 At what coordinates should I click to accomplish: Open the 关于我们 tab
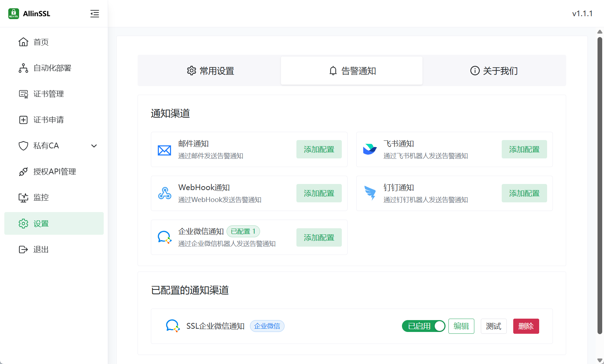[x=494, y=71]
